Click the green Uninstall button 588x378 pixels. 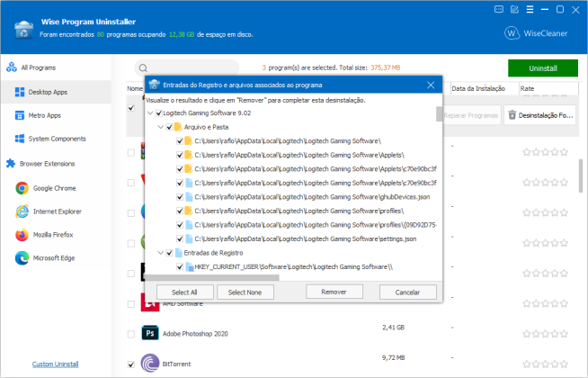click(543, 68)
